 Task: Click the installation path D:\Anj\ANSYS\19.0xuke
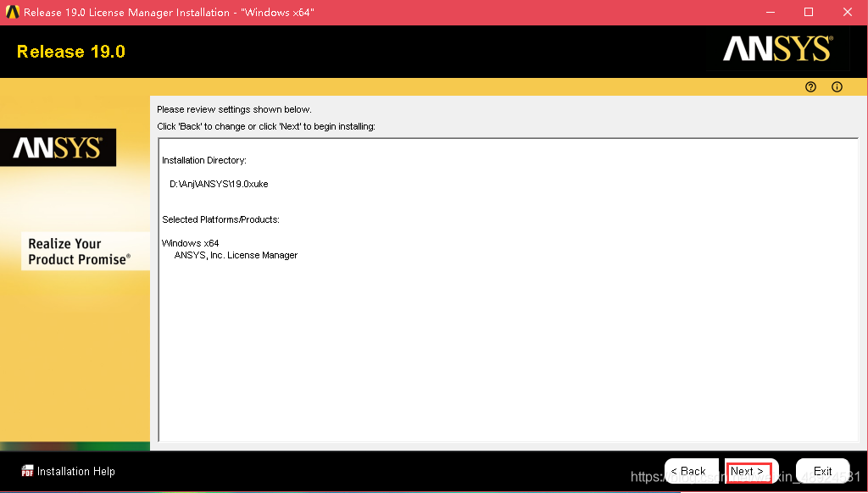coord(219,184)
